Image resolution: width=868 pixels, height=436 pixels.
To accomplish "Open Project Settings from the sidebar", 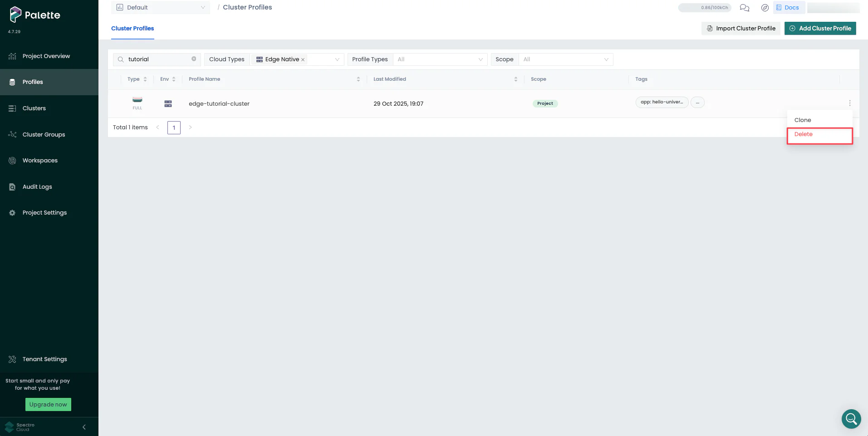I will tap(44, 212).
